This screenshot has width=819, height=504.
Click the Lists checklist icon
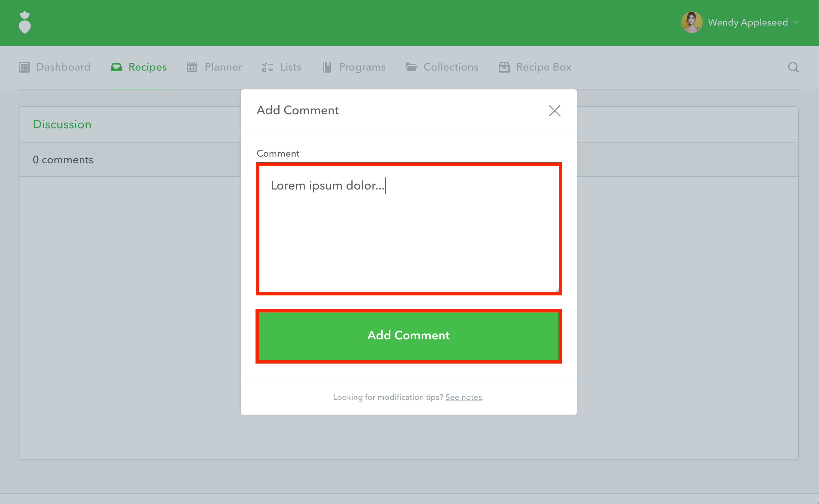(x=268, y=67)
